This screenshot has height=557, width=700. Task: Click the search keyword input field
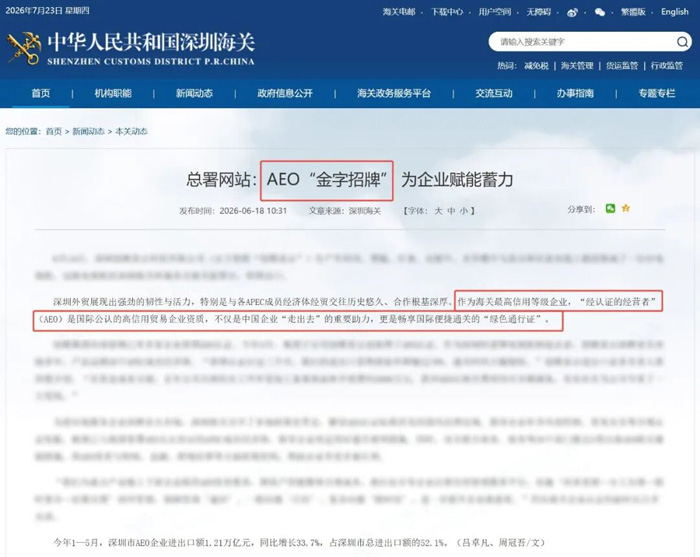coord(583,42)
